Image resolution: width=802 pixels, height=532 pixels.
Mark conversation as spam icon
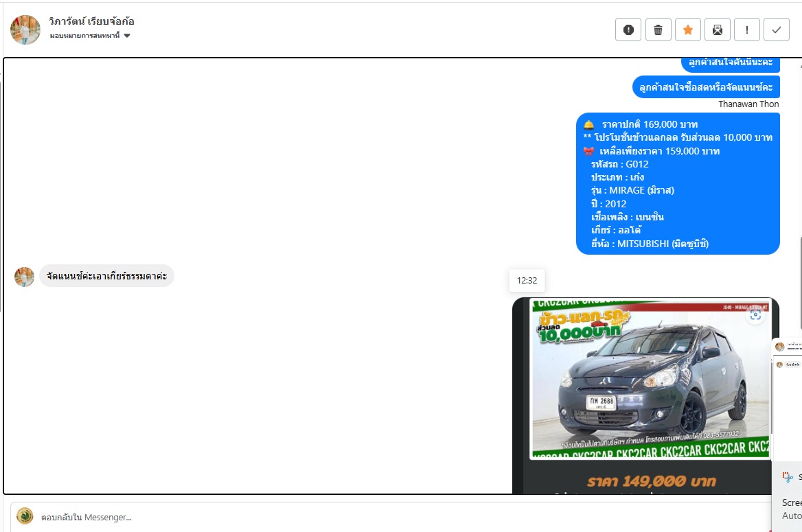point(628,30)
